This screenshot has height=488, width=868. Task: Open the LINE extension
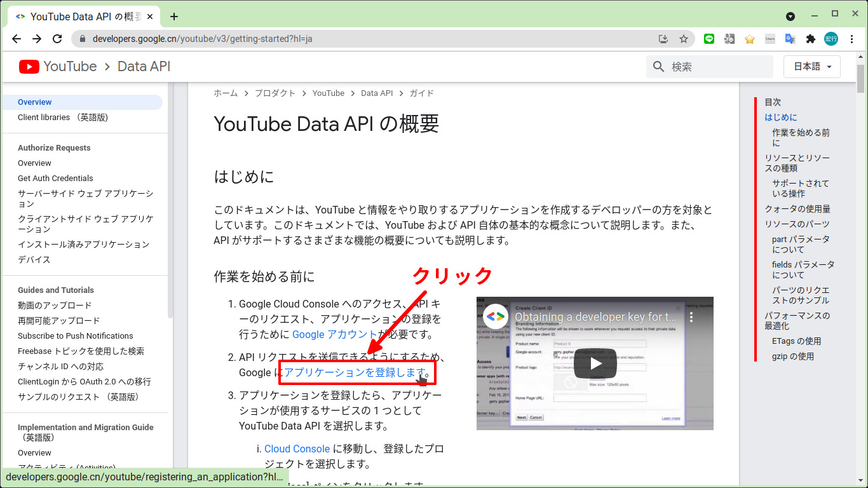coord(709,39)
